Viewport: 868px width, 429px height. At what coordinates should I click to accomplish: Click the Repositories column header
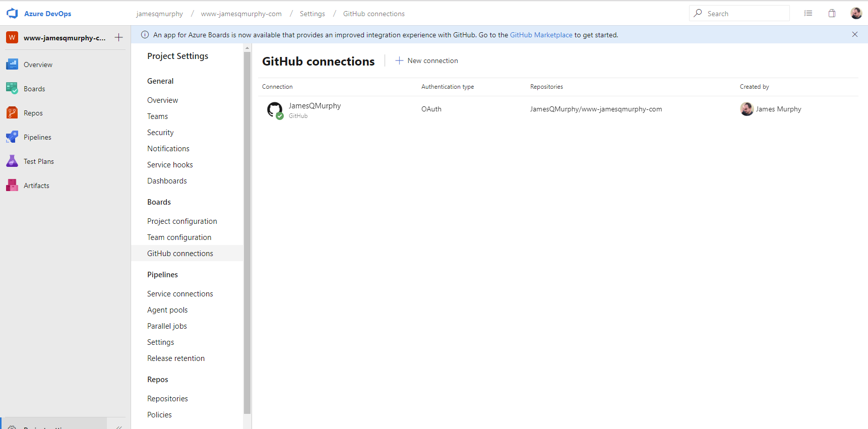click(x=546, y=87)
